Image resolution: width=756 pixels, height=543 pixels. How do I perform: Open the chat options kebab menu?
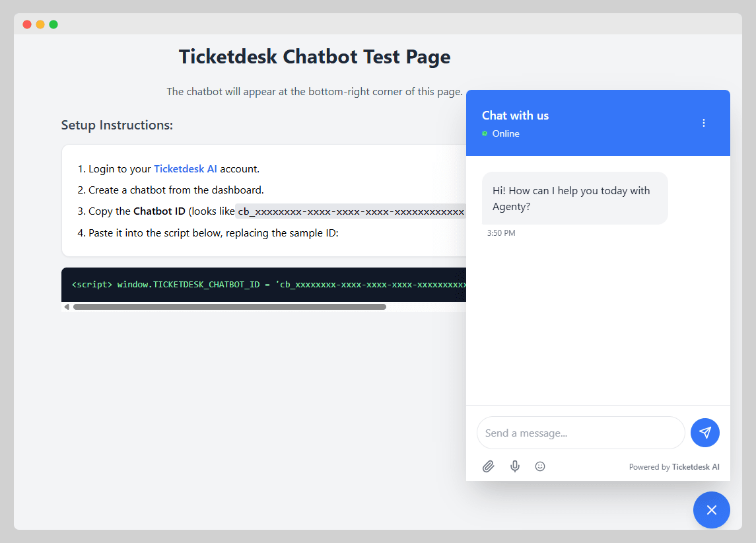704,123
